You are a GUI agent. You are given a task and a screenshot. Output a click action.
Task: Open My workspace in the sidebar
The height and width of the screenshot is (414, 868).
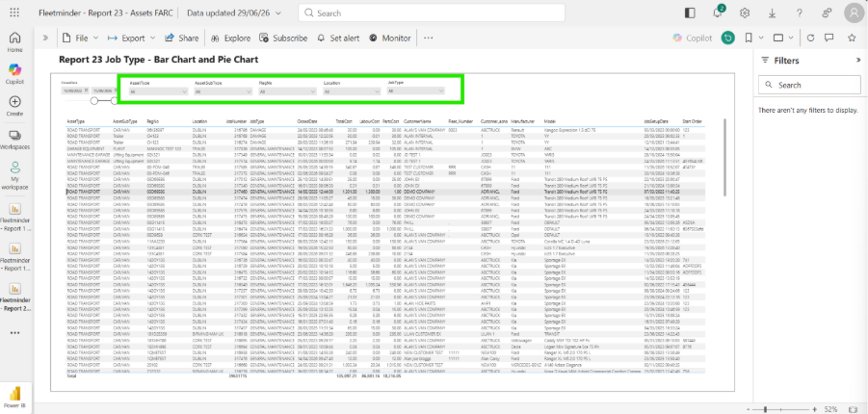click(x=15, y=176)
